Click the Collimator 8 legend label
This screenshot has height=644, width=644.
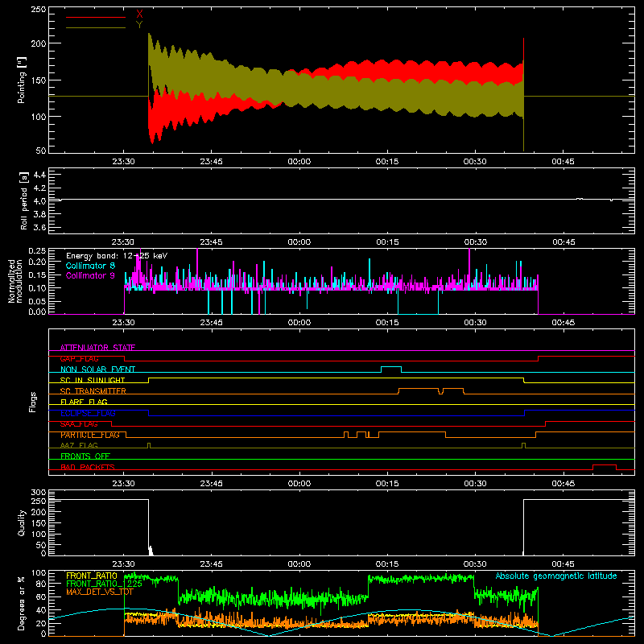click(x=90, y=266)
